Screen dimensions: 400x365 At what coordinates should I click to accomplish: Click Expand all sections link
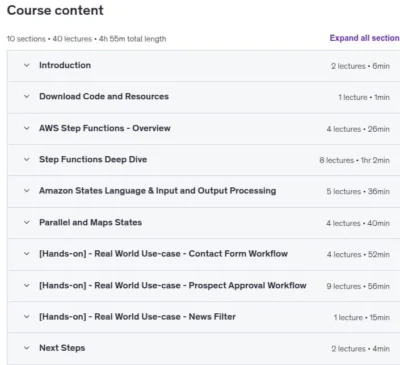click(x=365, y=38)
